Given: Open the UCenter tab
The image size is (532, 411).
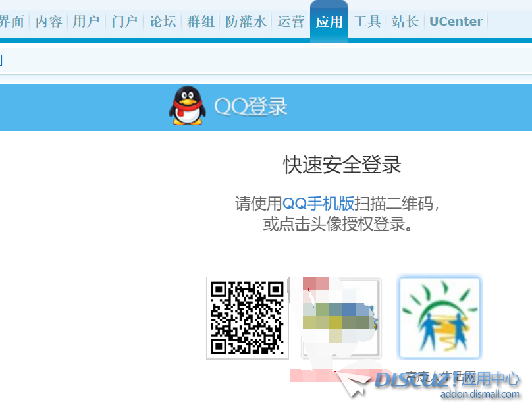Looking at the screenshot, I should point(456,22).
